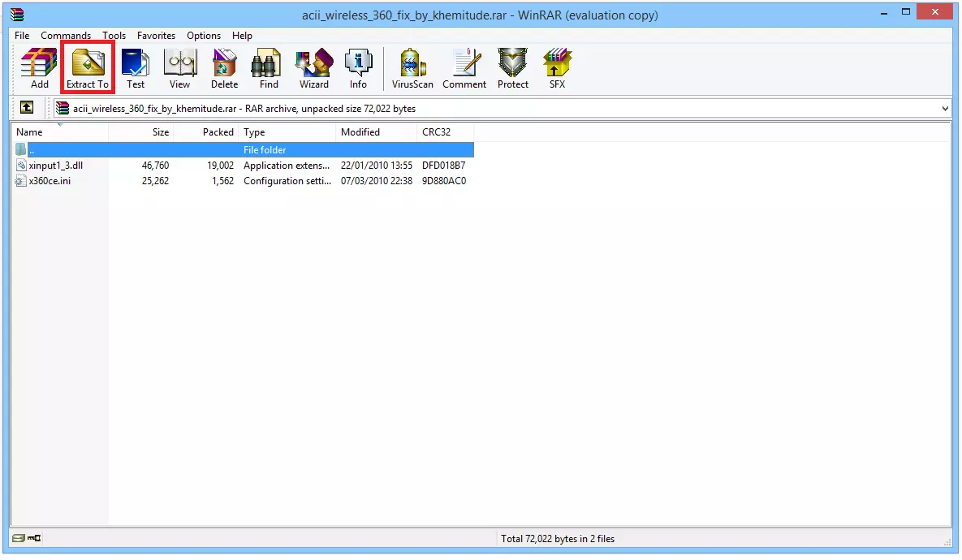The height and width of the screenshot is (560, 962).
Task: Click CRC32 value DFD018B7
Action: (443, 165)
